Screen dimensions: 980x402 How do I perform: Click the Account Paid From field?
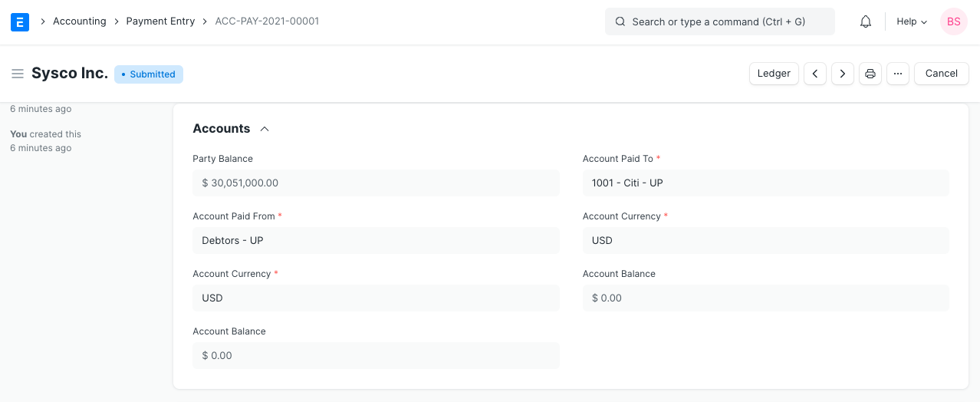[376, 240]
